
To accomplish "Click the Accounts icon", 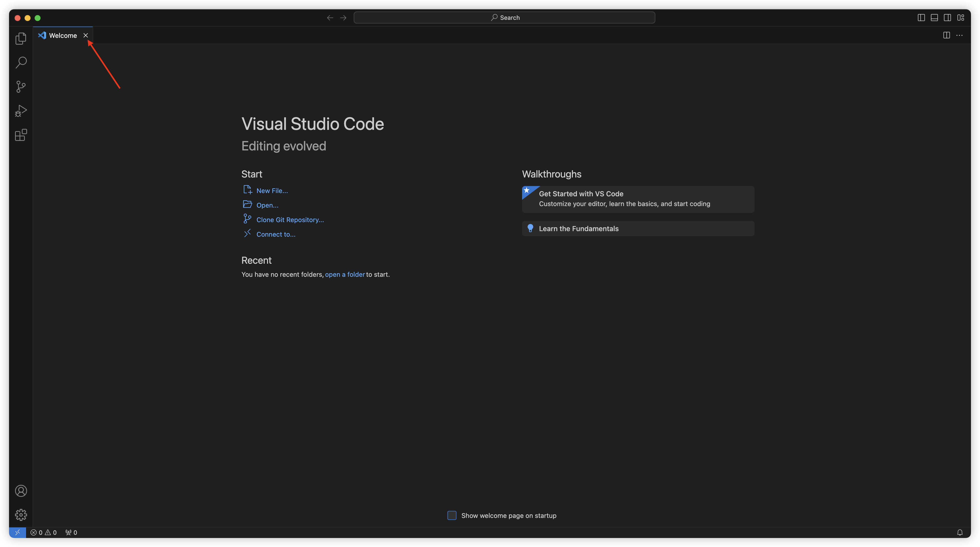I will tap(21, 491).
